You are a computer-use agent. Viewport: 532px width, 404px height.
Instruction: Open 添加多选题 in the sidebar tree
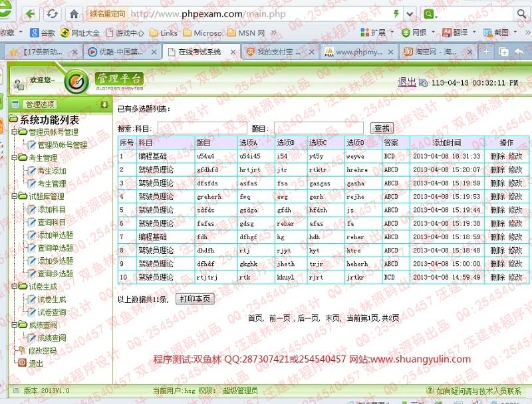click(55, 260)
